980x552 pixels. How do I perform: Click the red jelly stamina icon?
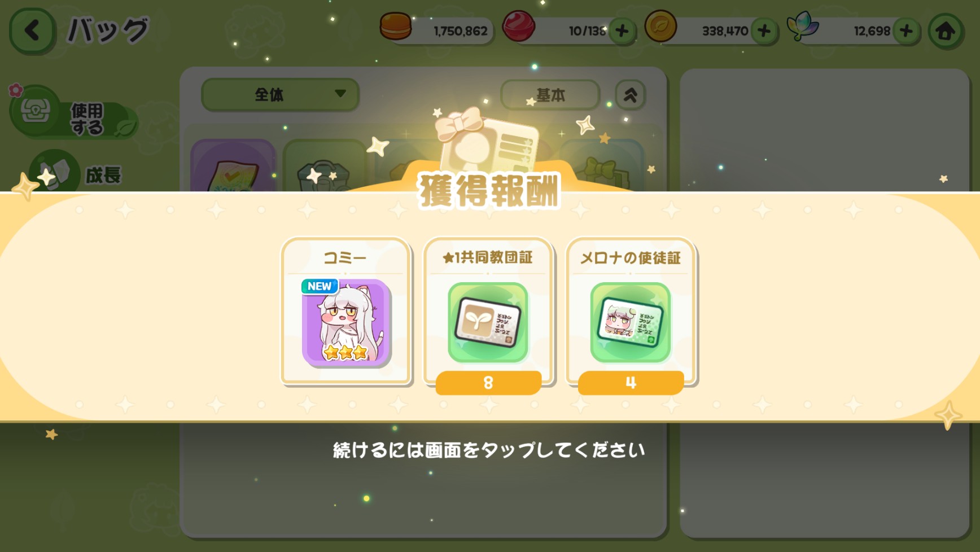518,27
